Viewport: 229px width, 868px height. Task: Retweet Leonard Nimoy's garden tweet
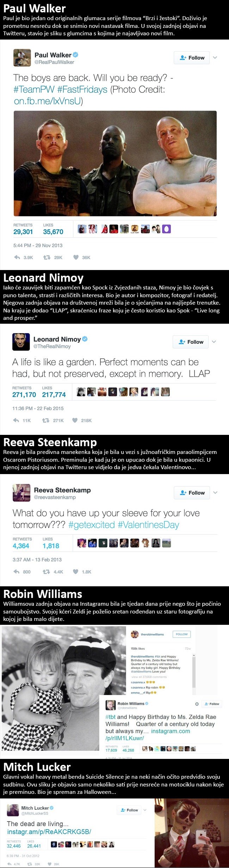(x=45, y=420)
